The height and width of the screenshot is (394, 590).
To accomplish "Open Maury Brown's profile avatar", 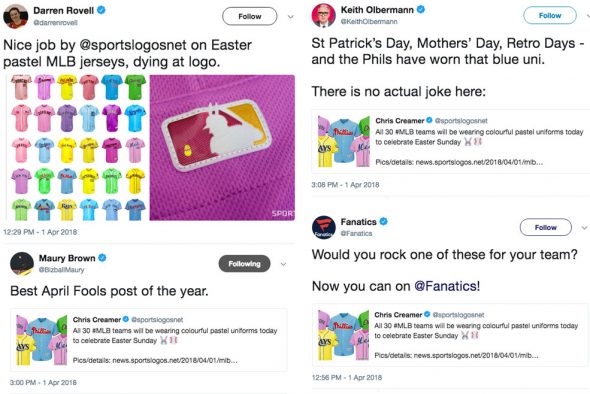I will (22, 263).
